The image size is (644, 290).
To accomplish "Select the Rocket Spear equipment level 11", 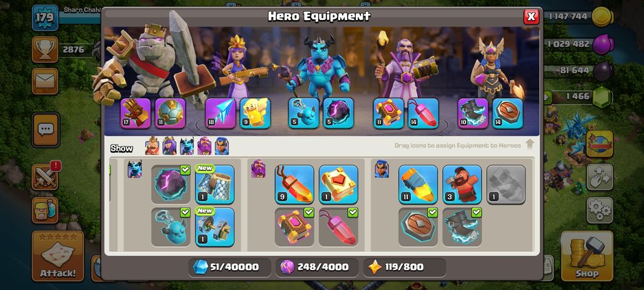I will (418, 184).
